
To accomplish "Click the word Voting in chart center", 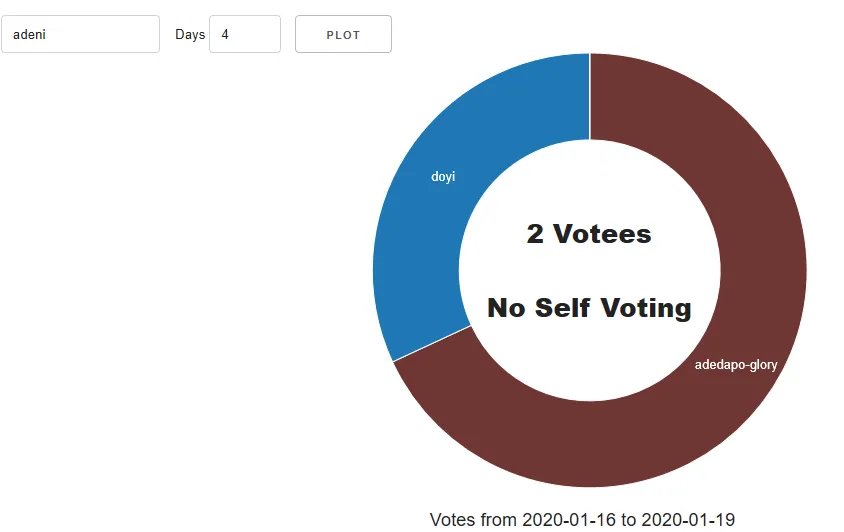I will pyautogui.click(x=646, y=309).
